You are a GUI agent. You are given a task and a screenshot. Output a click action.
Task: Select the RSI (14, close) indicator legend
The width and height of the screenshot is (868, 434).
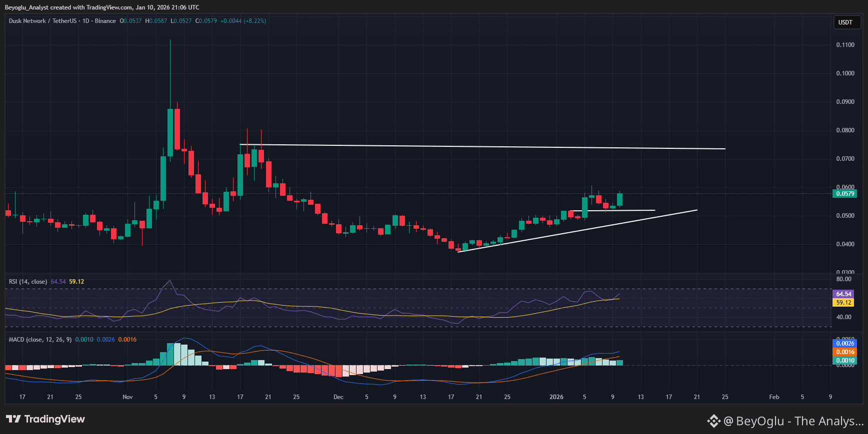[x=28, y=282]
